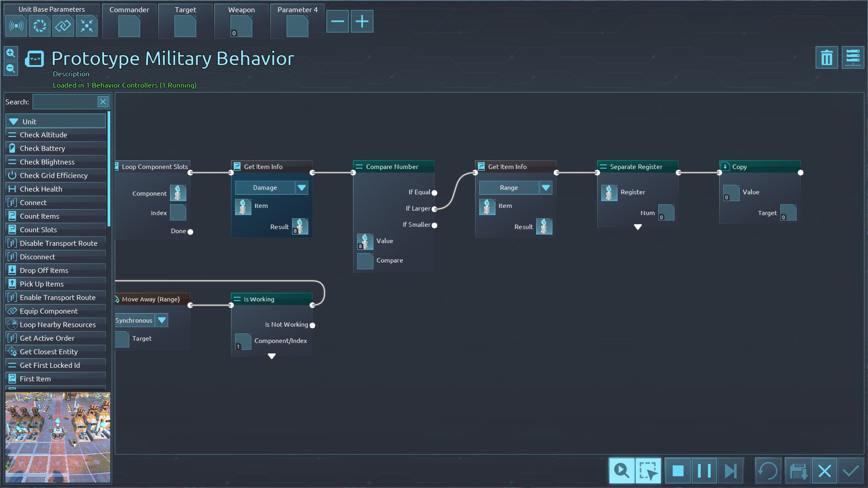Step to next instruction
Image resolution: width=868 pixels, height=488 pixels.
(730, 471)
